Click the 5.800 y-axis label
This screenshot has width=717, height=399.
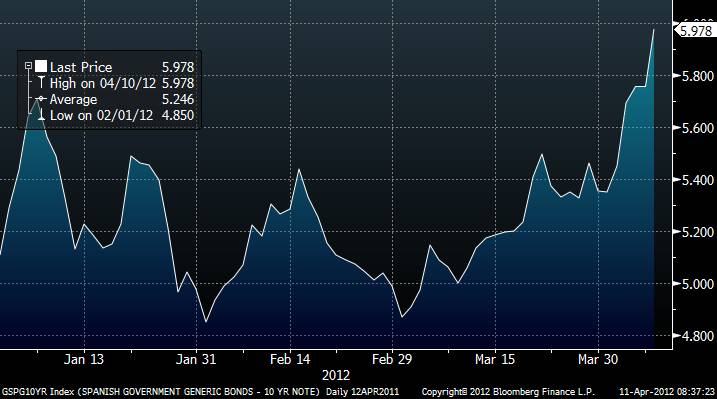click(697, 76)
